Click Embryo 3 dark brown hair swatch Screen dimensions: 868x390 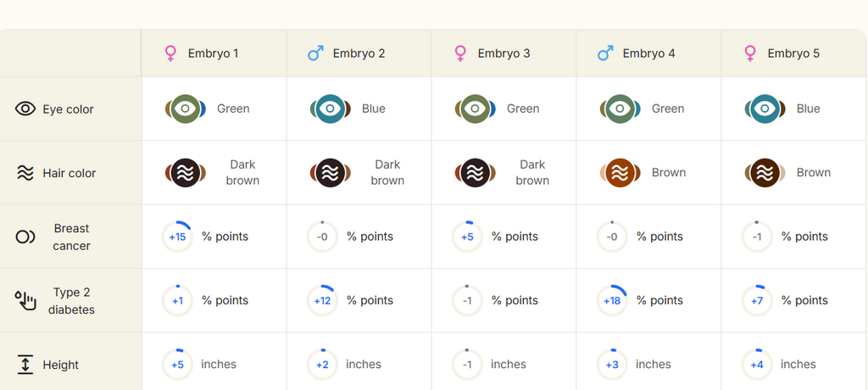coord(476,173)
